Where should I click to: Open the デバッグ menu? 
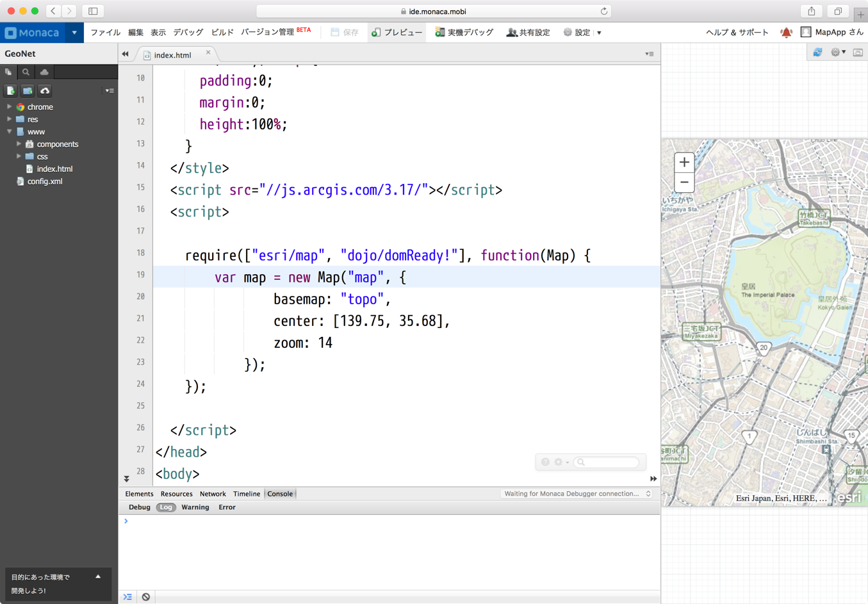(188, 33)
